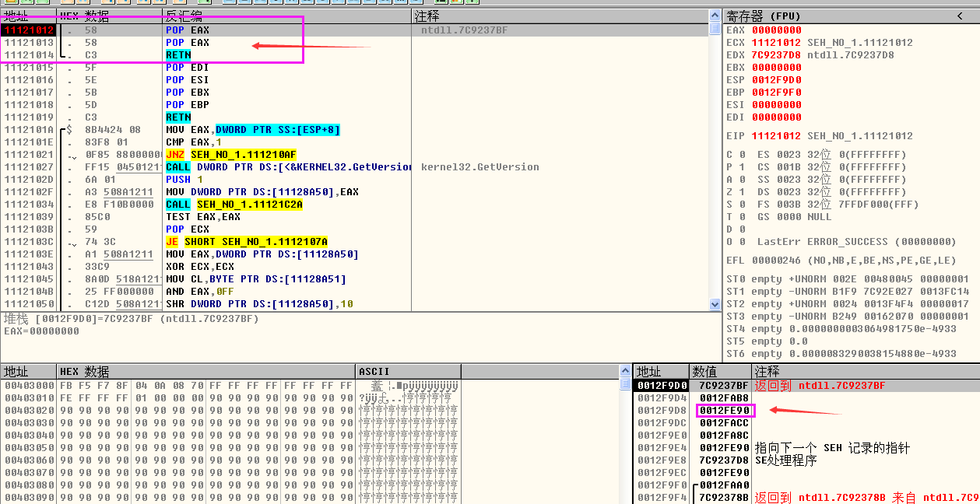This screenshot has width=980, height=504.
Task: Click the 反汇编 column header
Action: click(x=287, y=16)
